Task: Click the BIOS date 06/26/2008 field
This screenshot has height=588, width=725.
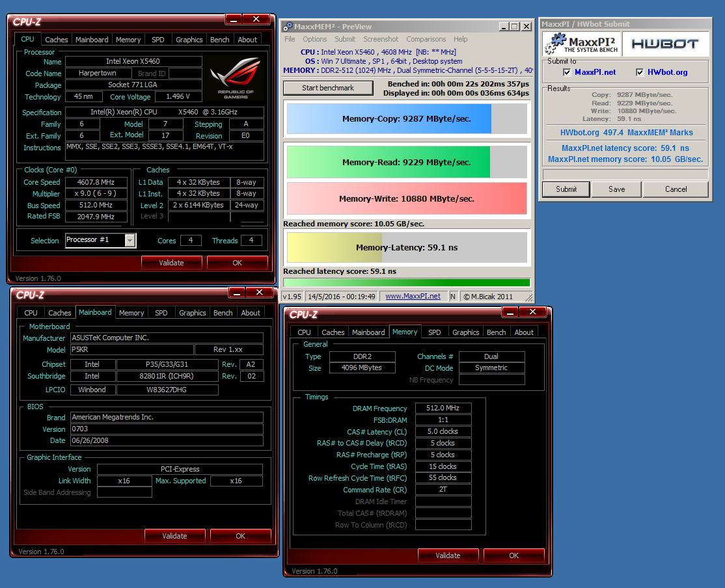Action: 167,440
